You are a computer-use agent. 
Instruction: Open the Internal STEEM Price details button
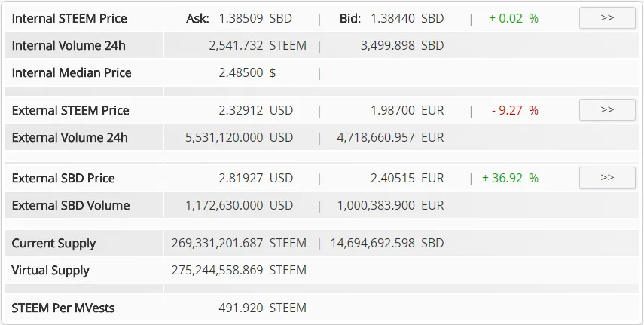click(x=607, y=18)
